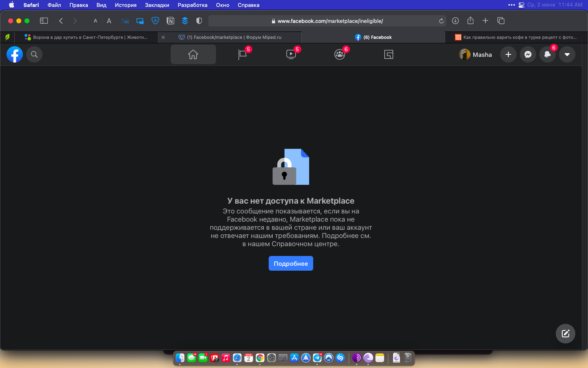Launch Google Chrome from the Dock
The height and width of the screenshot is (368, 588).
pyautogui.click(x=260, y=358)
